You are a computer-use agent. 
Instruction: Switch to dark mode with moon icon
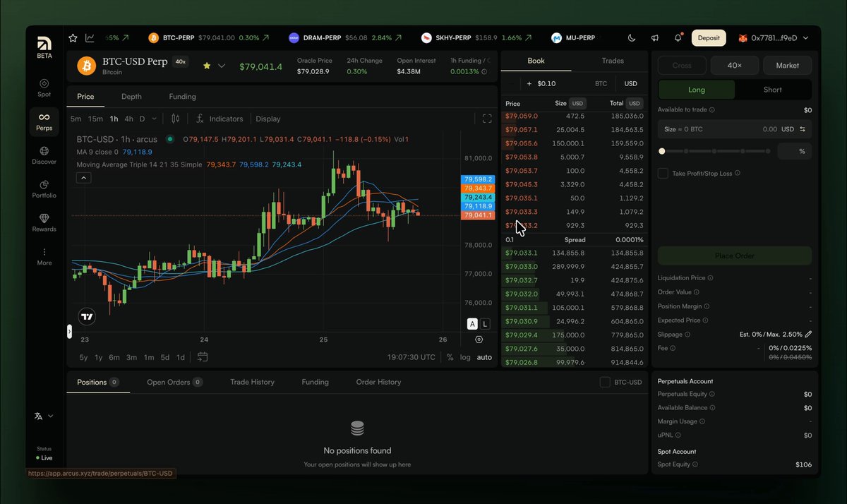[x=632, y=37]
